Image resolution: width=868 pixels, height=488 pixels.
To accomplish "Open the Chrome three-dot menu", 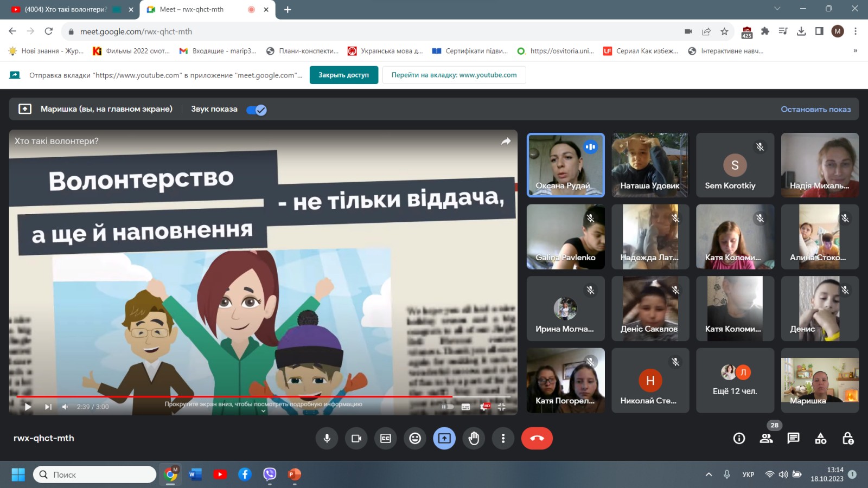I will coord(856,31).
